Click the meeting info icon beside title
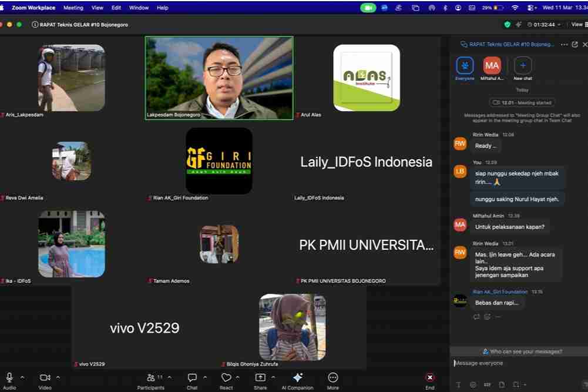Viewport: 588px width, 392px height. (x=35, y=25)
